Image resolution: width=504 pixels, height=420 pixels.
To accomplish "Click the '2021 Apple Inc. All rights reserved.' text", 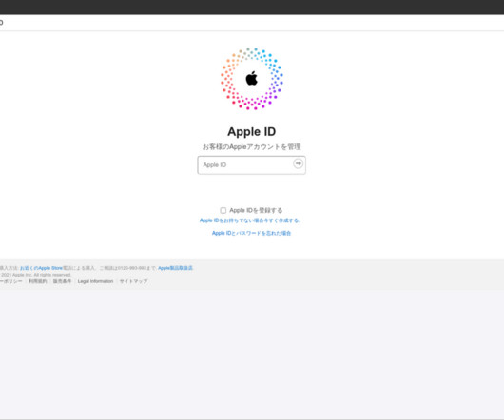I will click(36, 275).
